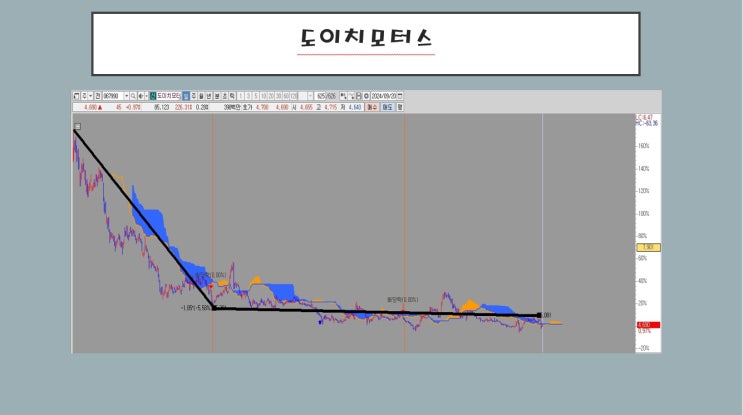Click the 전 button beside the stock code

[x=97, y=96]
